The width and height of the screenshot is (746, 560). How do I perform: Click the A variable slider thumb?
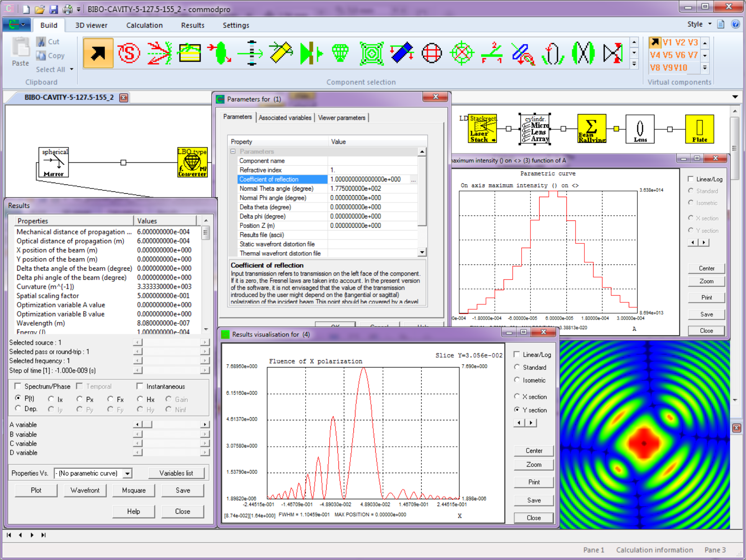coord(147,424)
